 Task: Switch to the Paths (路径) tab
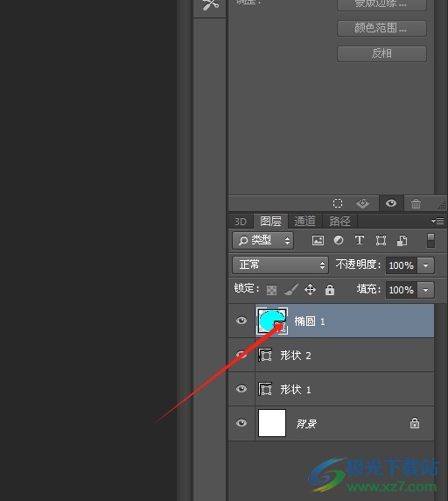pyautogui.click(x=339, y=221)
